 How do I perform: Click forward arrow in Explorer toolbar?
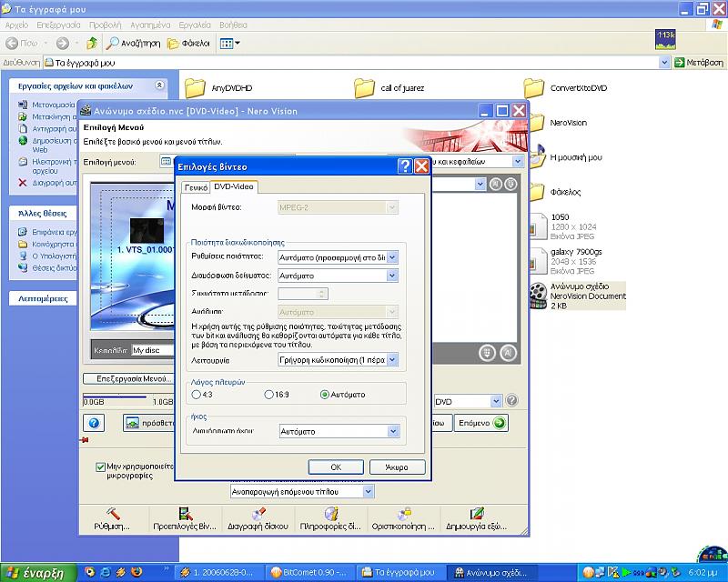pyautogui.click(x=62, y=43)
